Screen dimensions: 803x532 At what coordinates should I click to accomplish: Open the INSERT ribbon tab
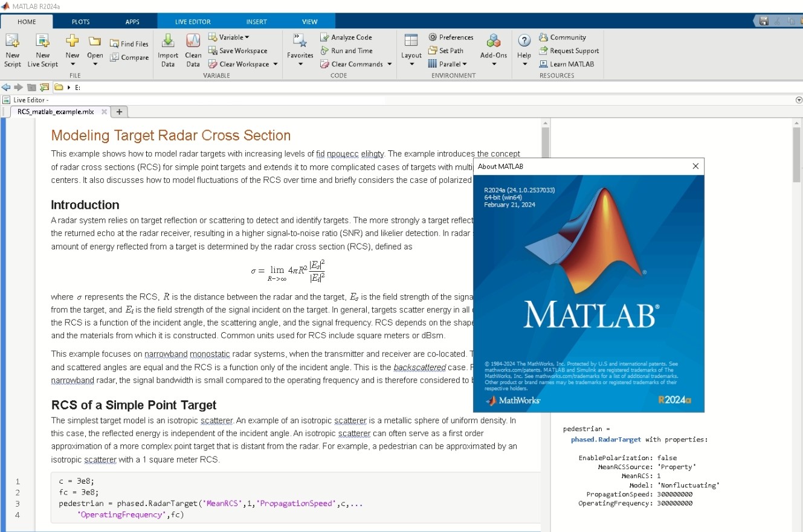tap(256, 22)
